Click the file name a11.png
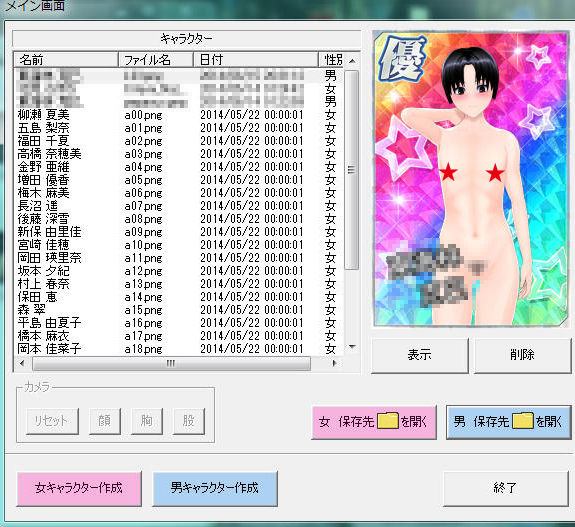Image resolution: width=575 pixels, height=527 pixels. (x=143, y=259)
